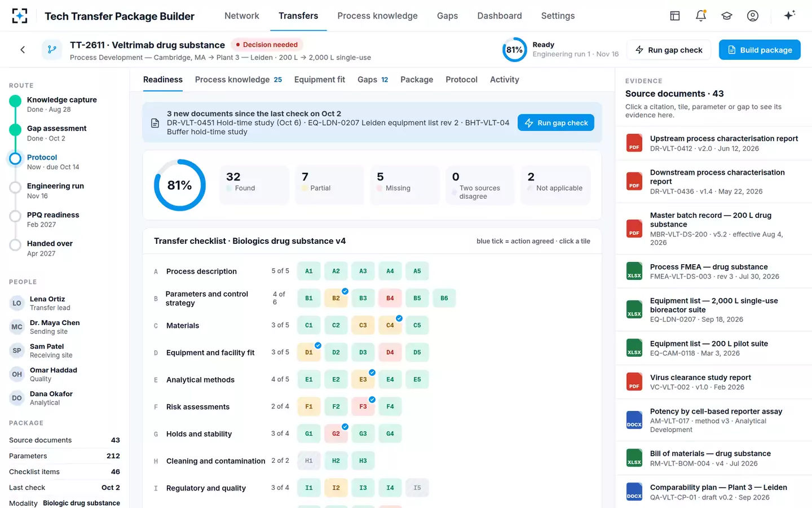Click PDF icon for Upstream process characterisation report
The width and height of the screenshot is (812, 508).
(x=634, y=143)
